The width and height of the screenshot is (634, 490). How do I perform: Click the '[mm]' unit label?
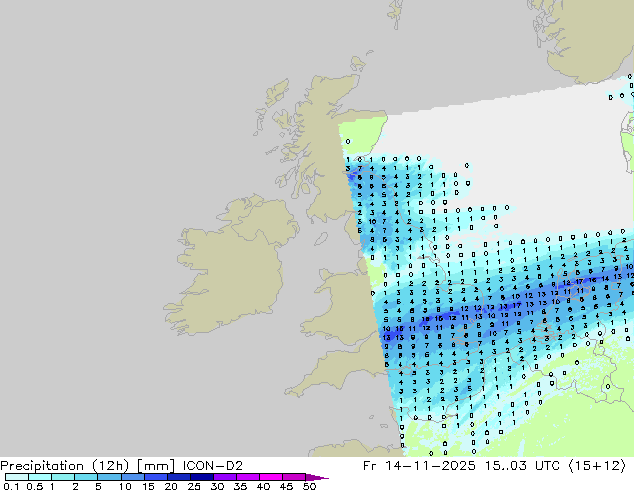point(156,466)
